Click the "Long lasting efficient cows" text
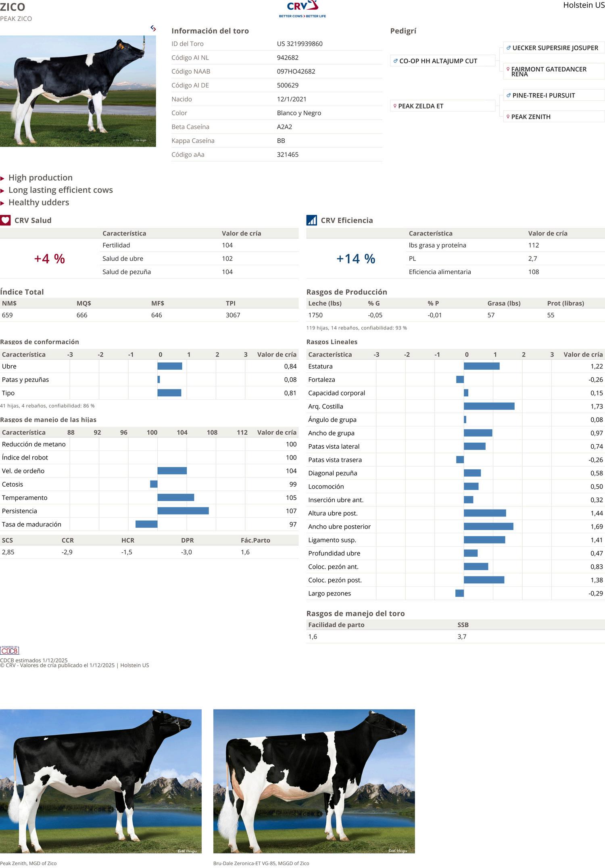The image size is (605, 868). [60, 190]
